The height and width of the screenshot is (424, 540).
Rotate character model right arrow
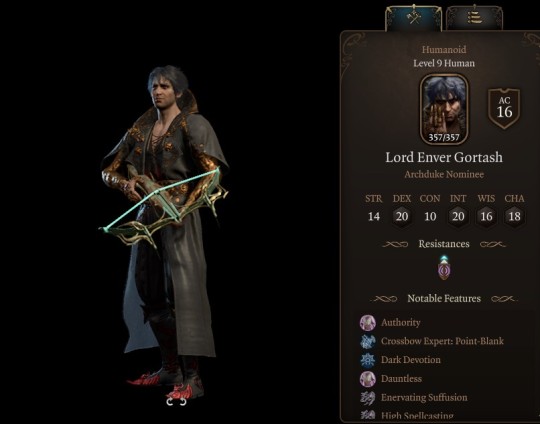click(x=183, y=402)
